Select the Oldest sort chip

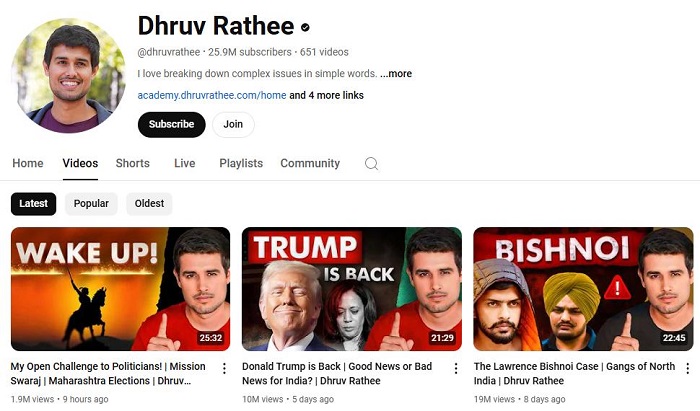pyautogui.click(x=149, y=203)
